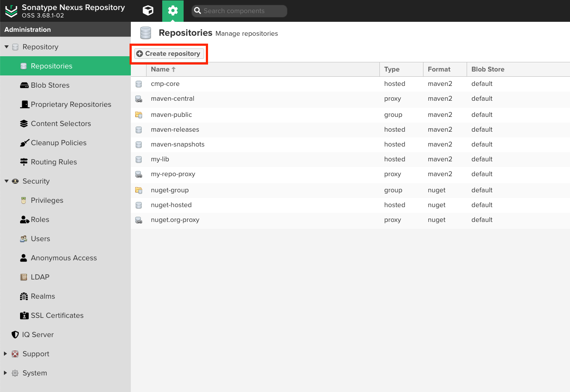Open Content Selectors in the sidebar
Image resolution: width=570 pixels, height=392 pixels.
click(x=65, y=124)
